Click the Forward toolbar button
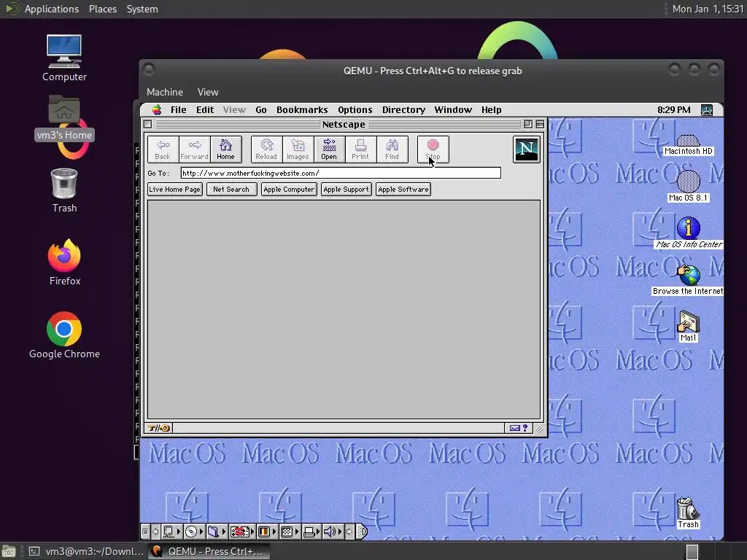Image resolution: width=747 pixels, height=560 pixels. 194,149
